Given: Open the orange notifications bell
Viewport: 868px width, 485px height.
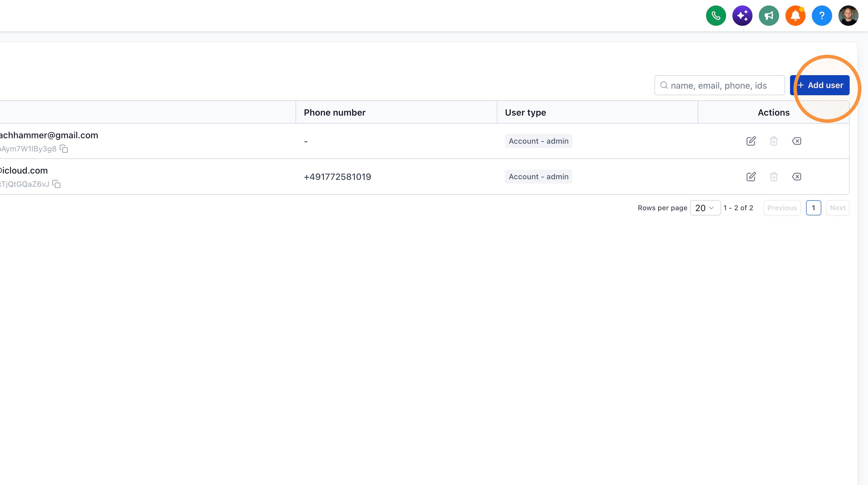Looking at the screenshot, I should (795, 15).
